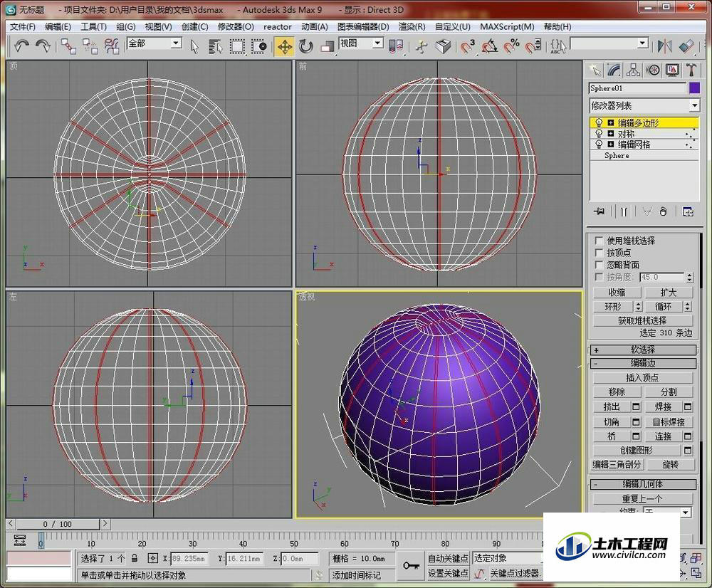The width and height of the screenshot is (712, 588).
Task: Open the Utilities hammer panel tab
Action: [x=691, y=70]
